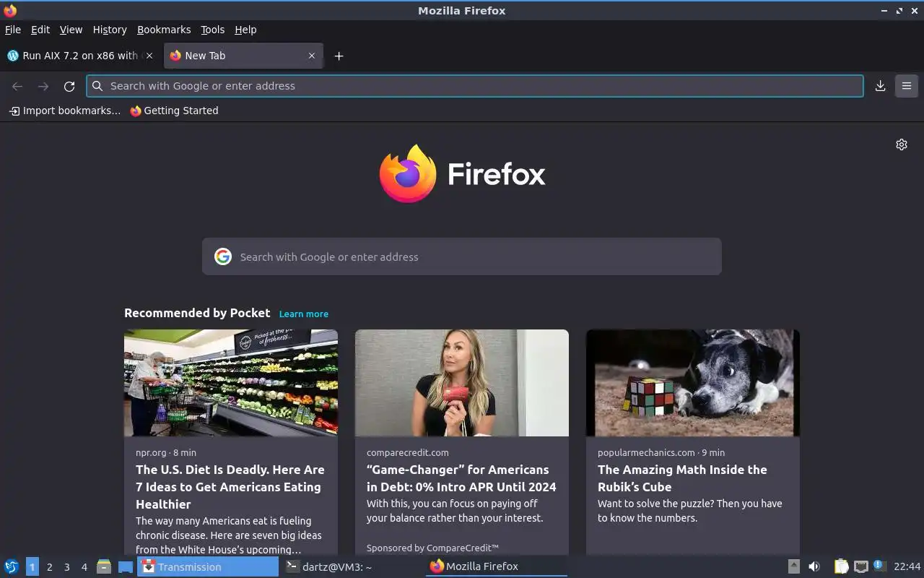Image resolution: width=924 pixels, height=578 pixels.
Task: Click the page search box field
Action: click(x=462, y=256)
